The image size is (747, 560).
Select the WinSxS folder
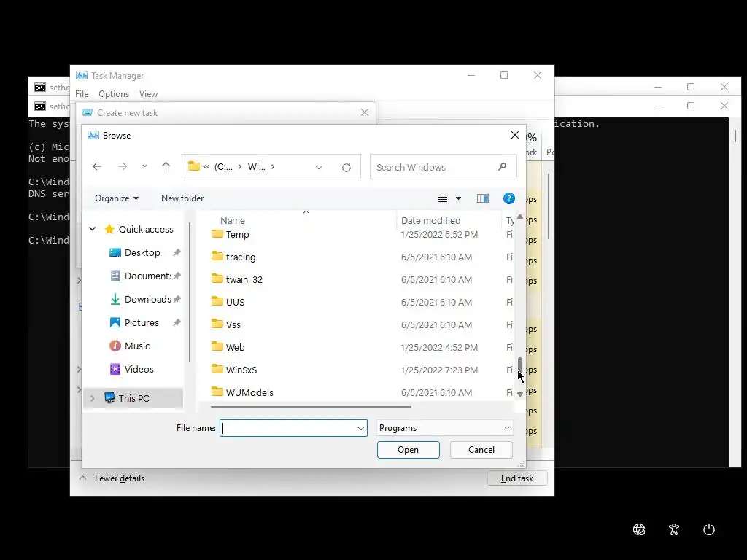point(241,370)
